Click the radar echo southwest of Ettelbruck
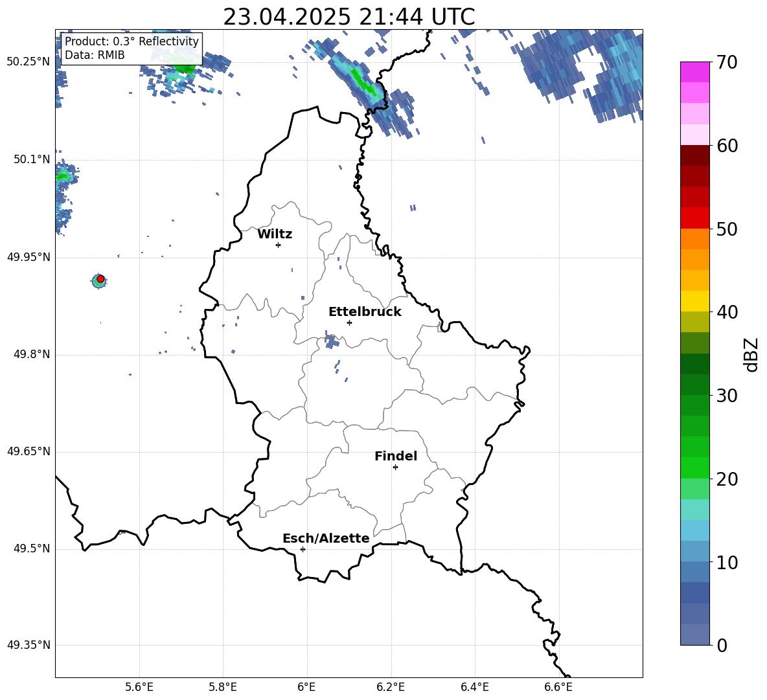Viewport: 767px width, 700px height. pos(331,340)
